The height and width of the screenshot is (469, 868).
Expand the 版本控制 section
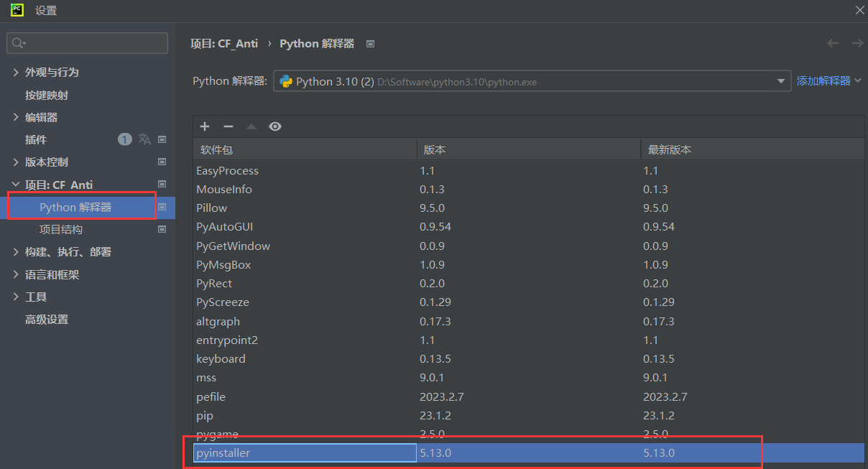click(x=16, y=162)
